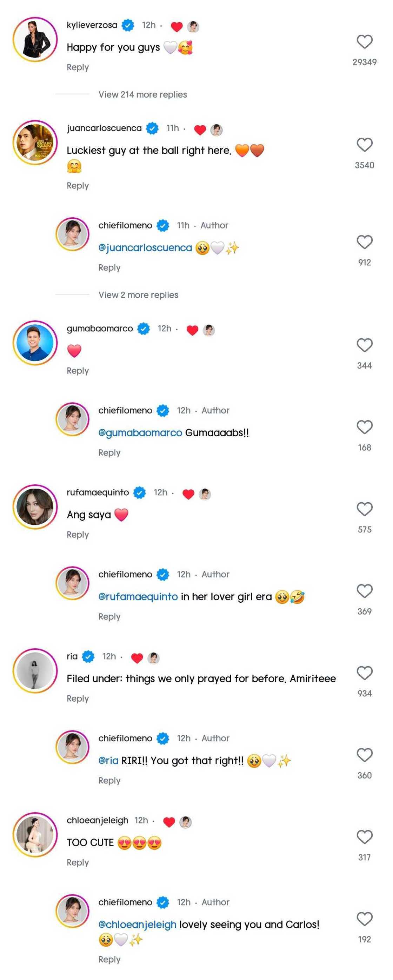This screenshot has height=980, width=393.
Task: Open ria's profile avatar
Action: click(x=35, y=671)
